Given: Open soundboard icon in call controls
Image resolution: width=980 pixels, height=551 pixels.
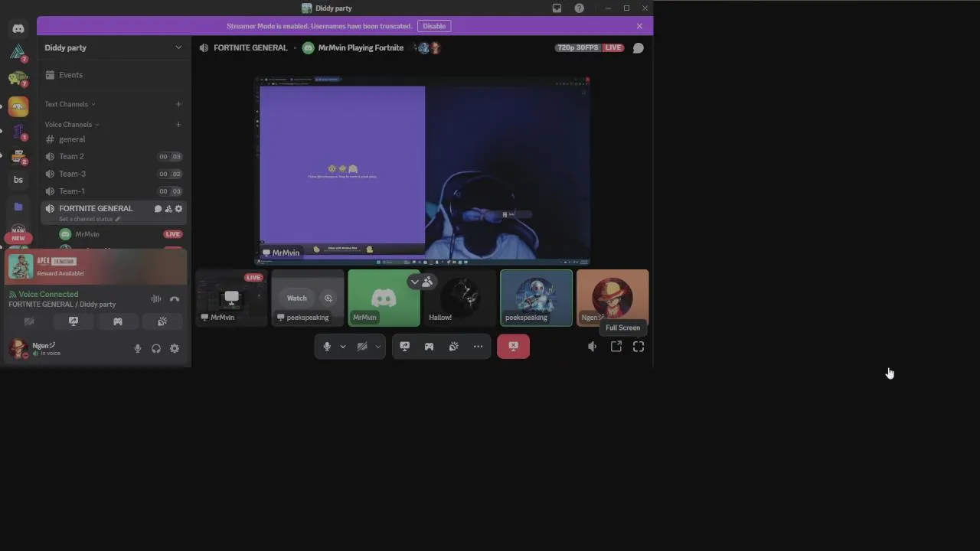Looking at the screenshot, I should (x=454, y=347).
